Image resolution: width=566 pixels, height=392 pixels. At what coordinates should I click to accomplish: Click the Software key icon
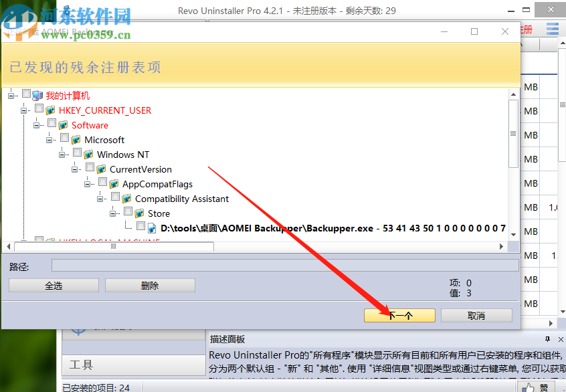pos(63,125)
